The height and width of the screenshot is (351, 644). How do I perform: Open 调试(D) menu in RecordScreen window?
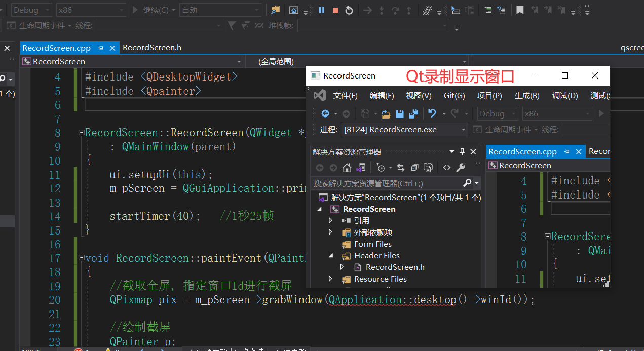click(x=564, y=96)
